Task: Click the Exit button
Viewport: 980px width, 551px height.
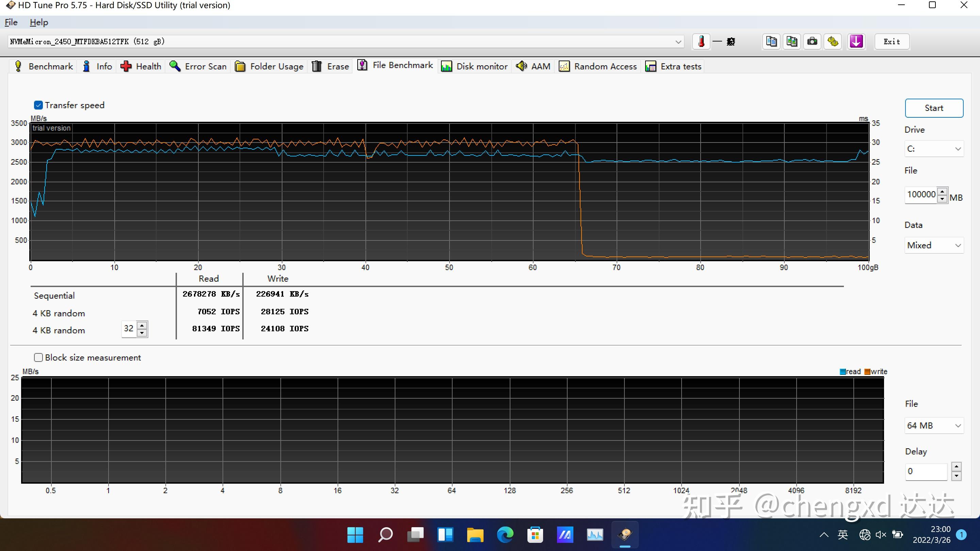Action: pos(891,42)
